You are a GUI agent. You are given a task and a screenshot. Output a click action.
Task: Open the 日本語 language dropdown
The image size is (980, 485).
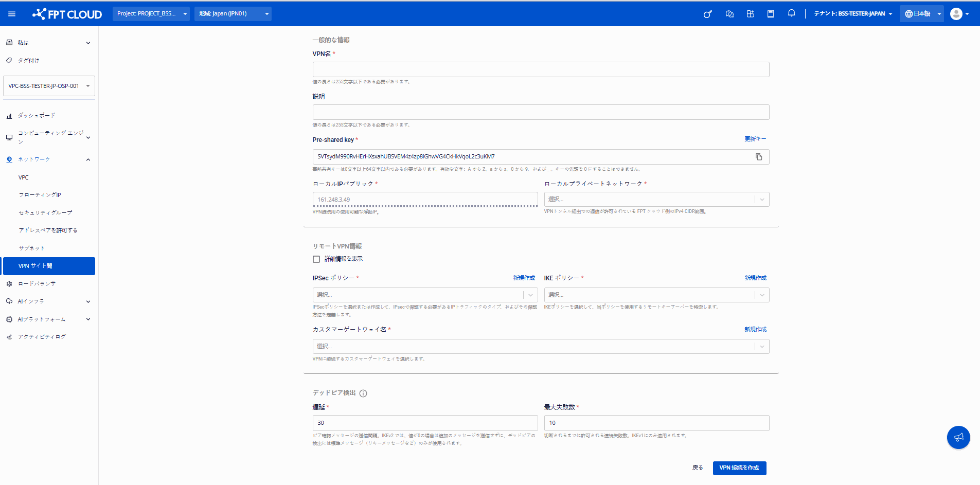click(x=923, y=14)
